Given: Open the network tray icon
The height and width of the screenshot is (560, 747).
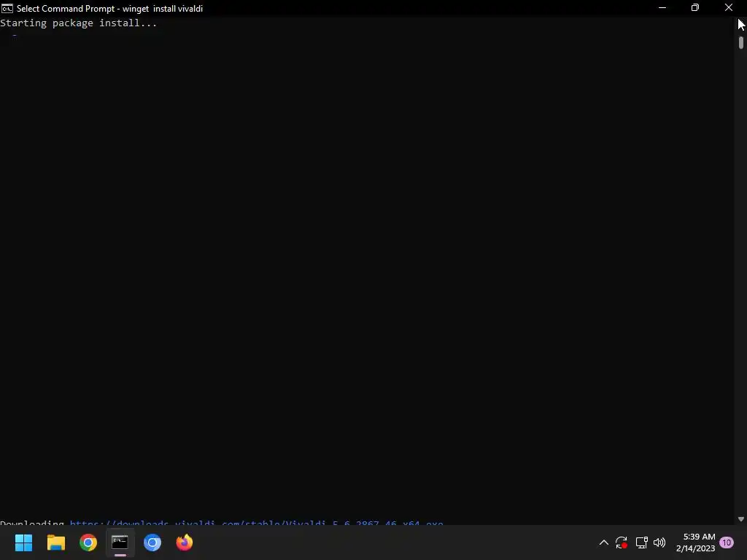Looking at the screenshot, I should click(641, 542).
